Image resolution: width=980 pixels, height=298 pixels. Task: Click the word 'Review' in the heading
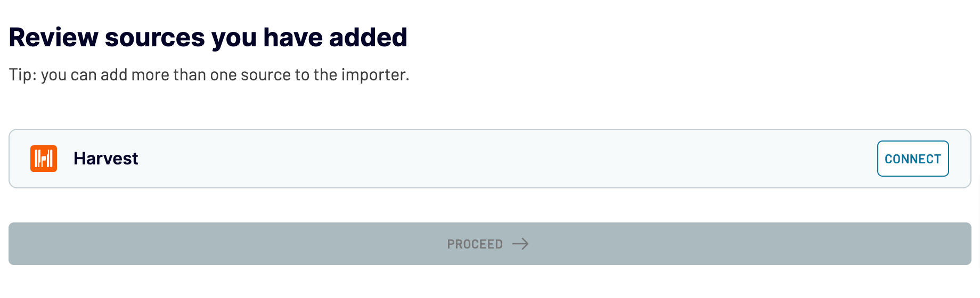click(x=54, y=37)
